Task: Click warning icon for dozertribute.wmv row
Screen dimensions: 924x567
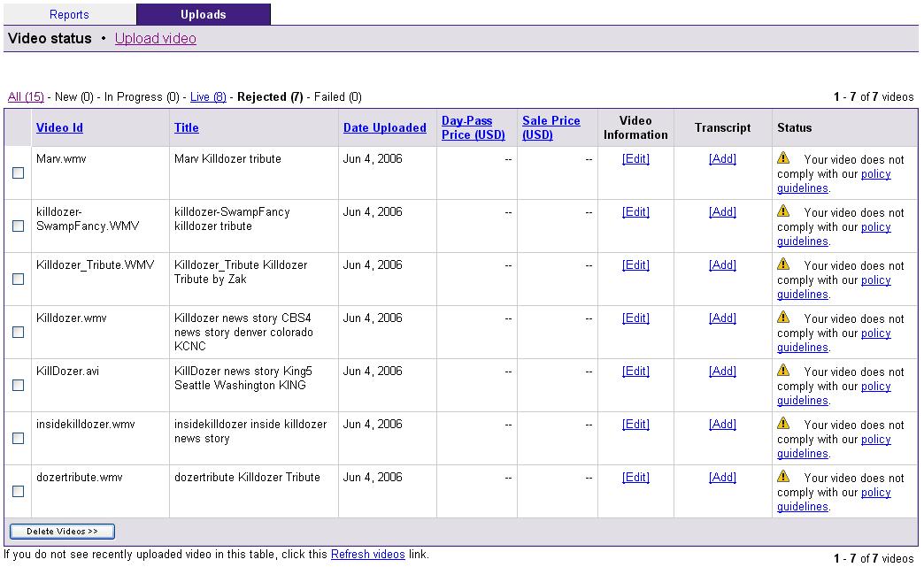Action: tap(783, 477)
